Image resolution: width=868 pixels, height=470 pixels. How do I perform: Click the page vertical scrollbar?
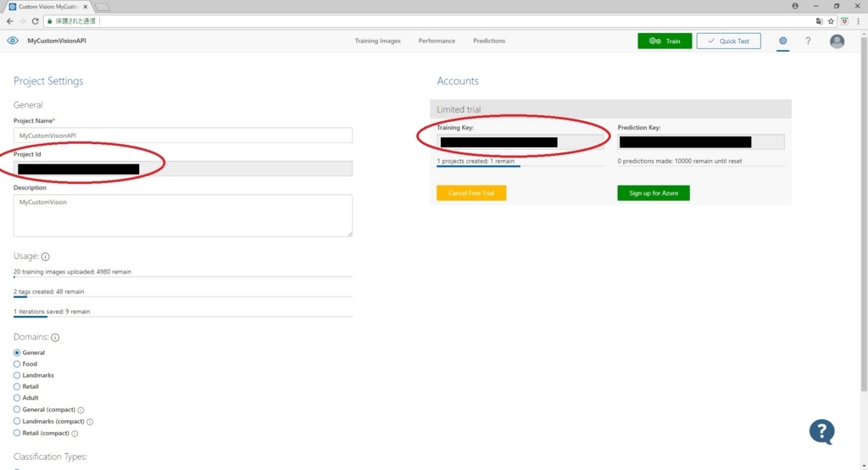pyautogui.click(x=864, y=213)
